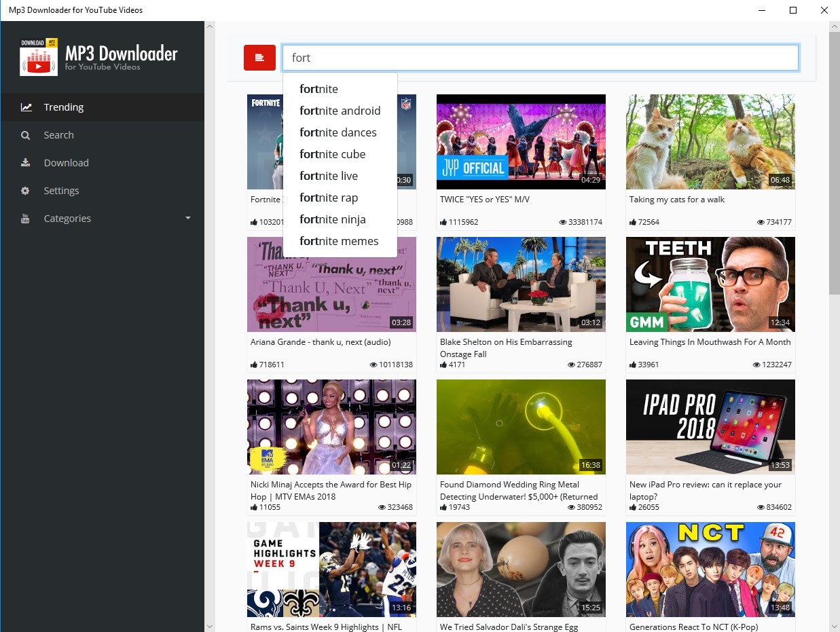Click title 'TWICE "YES or YES" M/V'
This screenshot has height=632, width=840.
[485, 200]
